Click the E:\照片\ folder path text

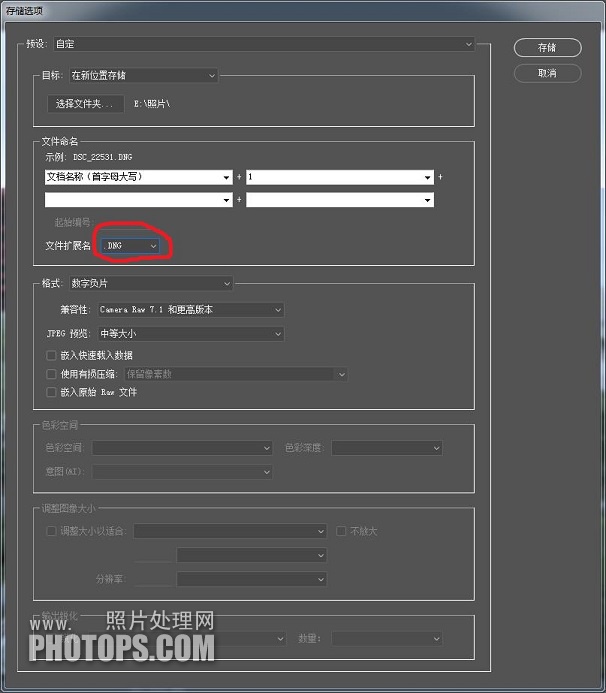click(152, 104)
